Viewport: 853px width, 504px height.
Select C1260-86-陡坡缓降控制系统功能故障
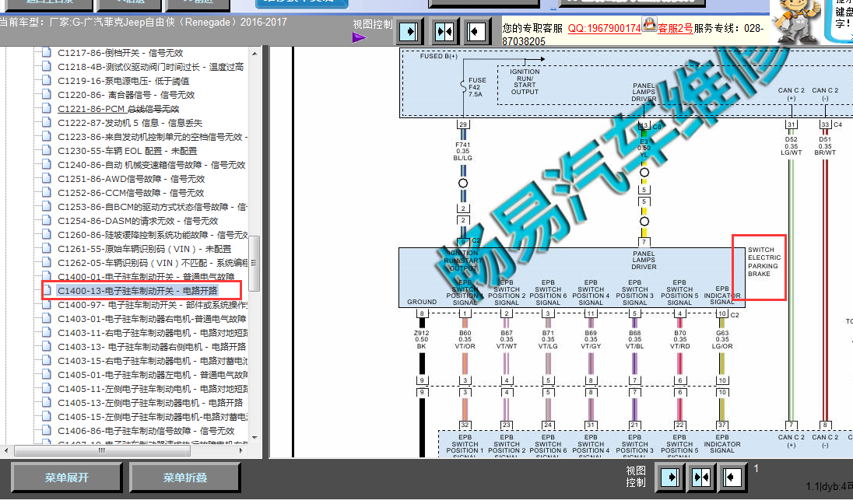(x=153, y=235)
